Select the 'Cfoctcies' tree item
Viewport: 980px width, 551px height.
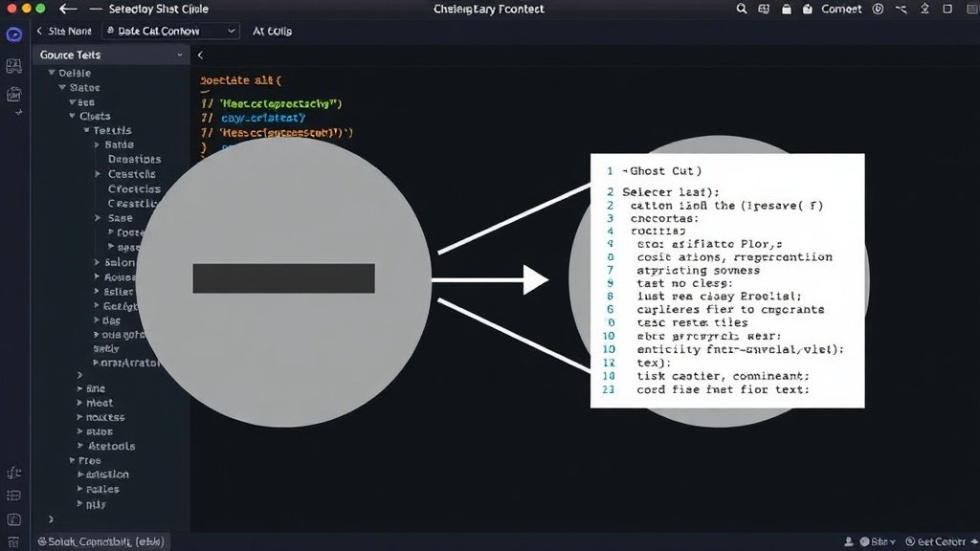click(134, 188)
